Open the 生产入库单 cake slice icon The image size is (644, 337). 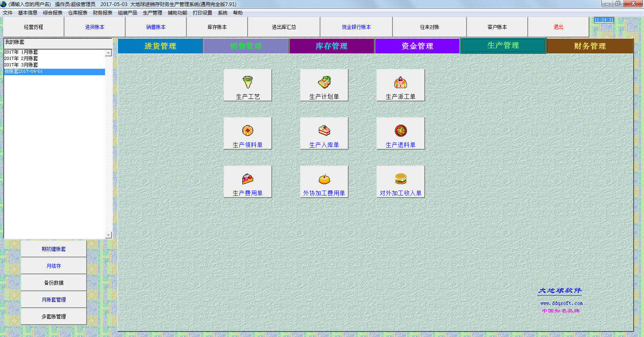click(x=324, y=134)
